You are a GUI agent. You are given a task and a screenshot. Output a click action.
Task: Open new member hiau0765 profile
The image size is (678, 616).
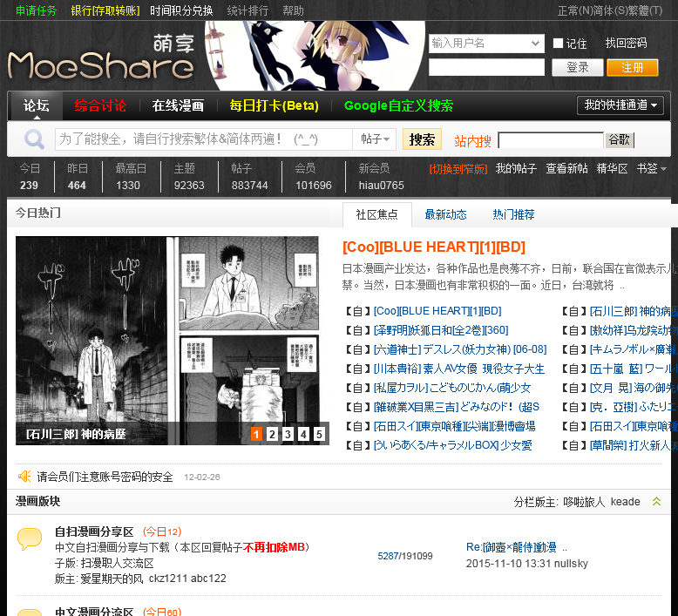click(x=381, y=186)
